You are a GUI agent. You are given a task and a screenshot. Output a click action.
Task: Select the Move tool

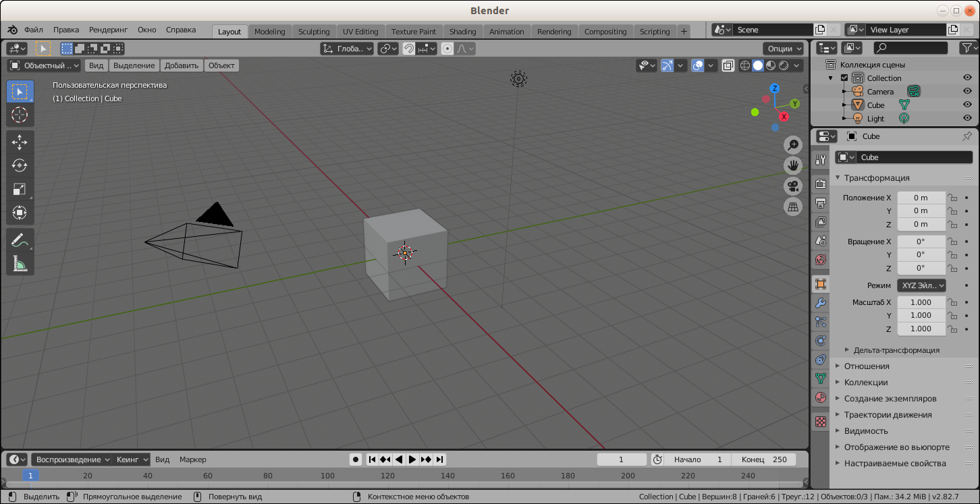click(20, 142)
